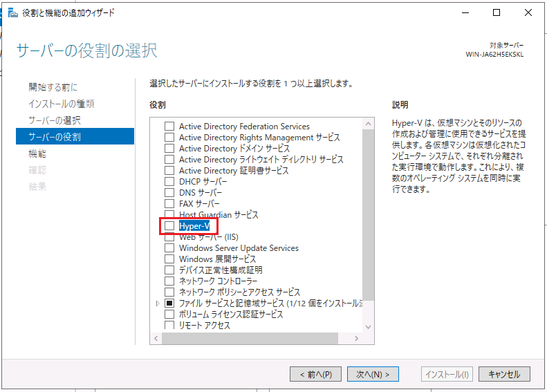Image resolution: width=547 pixels, height=392 pixels.
Task: Click the 次へ(N) > button
Action: click(x=373, y=374)
